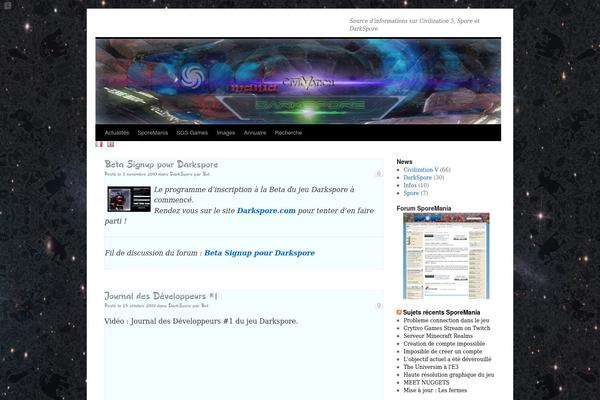Viewport: 600px width, 400px height.
Task: Open post title Journal des Développeurs #1
Action: click(x=161, y=296)
